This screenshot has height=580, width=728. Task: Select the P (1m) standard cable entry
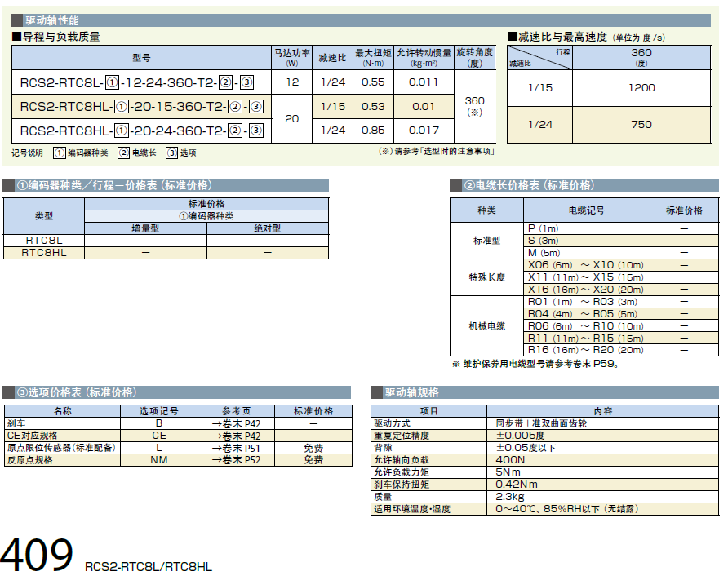[544, 228]
